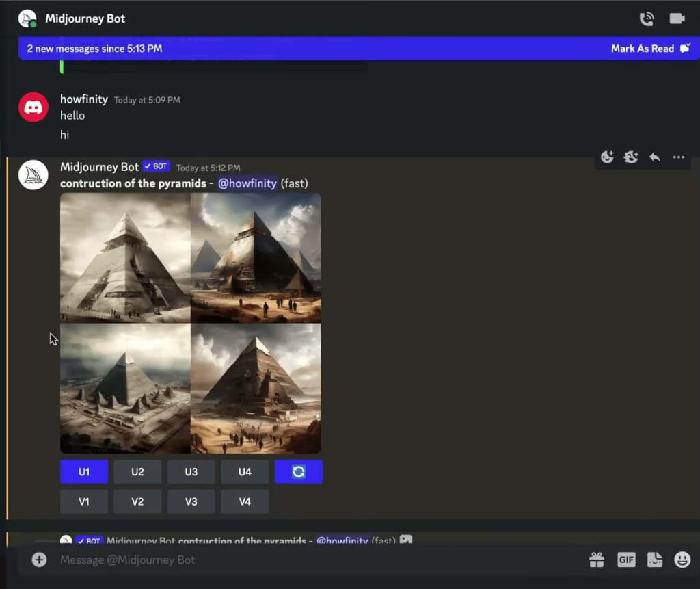Screen dimensions: 700x589
Task: Click the 'hi' message text
Action: [x=65, y=135]
